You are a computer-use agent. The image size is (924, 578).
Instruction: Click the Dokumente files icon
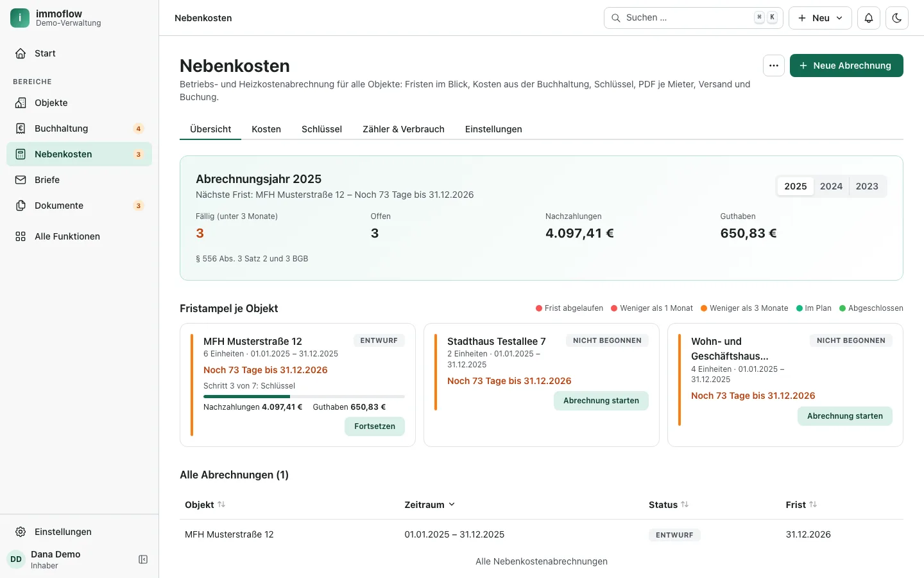tap(21, 206)
